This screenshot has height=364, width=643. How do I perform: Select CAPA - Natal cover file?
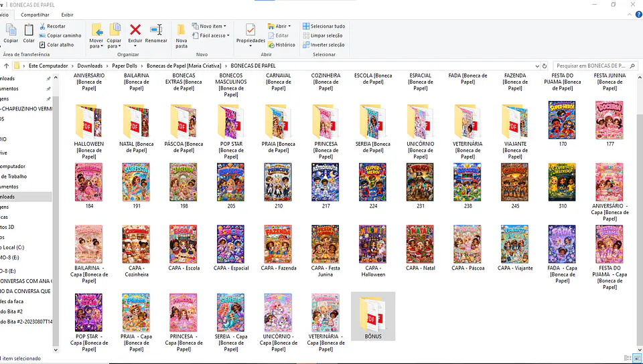pos(421,248)
